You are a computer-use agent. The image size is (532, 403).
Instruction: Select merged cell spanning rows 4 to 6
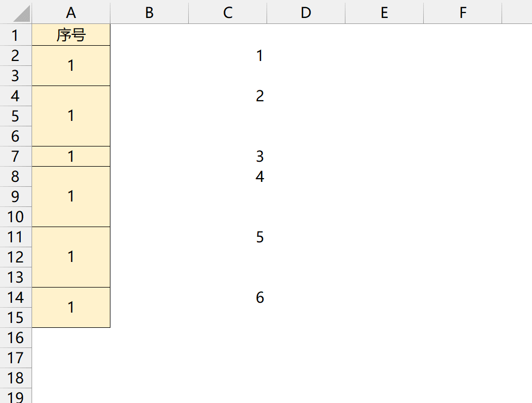(x=71, y=116)
